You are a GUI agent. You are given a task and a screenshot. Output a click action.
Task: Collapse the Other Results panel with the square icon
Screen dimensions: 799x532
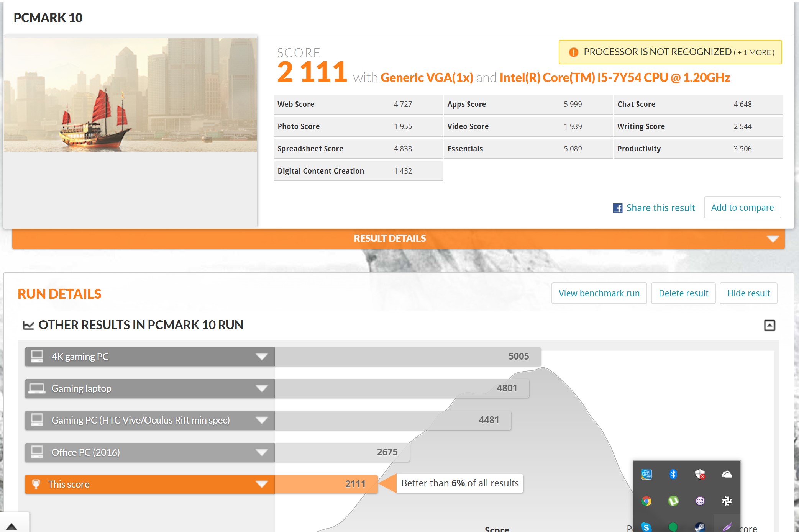point(769,325)
